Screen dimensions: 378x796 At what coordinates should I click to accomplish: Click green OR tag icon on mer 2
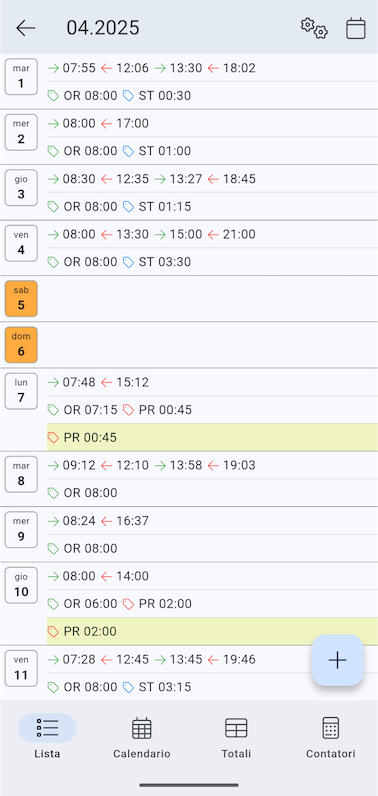[x=53, y=151]
